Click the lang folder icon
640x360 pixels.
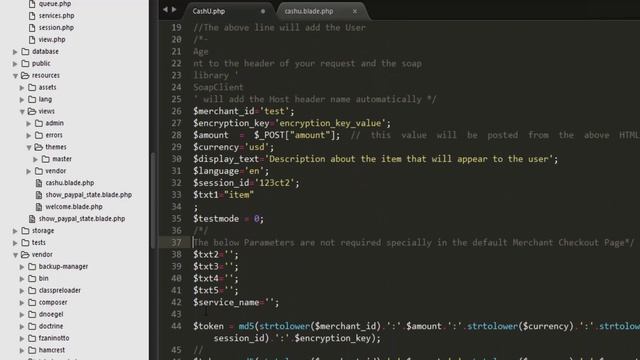tap(32, 99)
